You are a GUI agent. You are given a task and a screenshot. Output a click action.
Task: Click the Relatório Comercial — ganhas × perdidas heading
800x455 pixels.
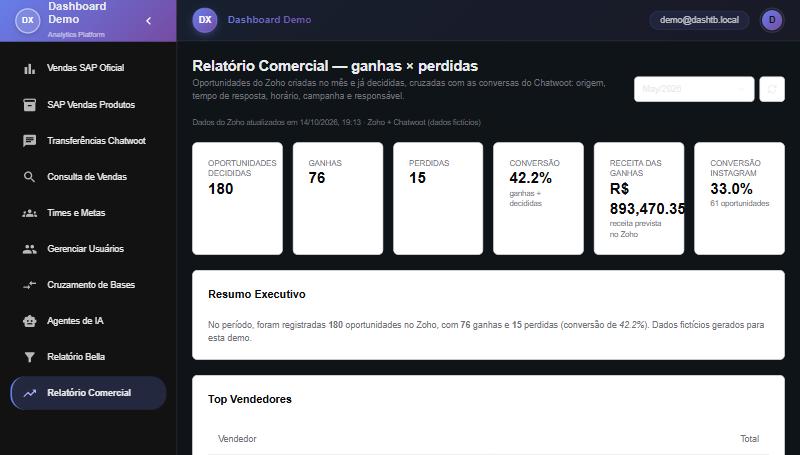[335, 66]
